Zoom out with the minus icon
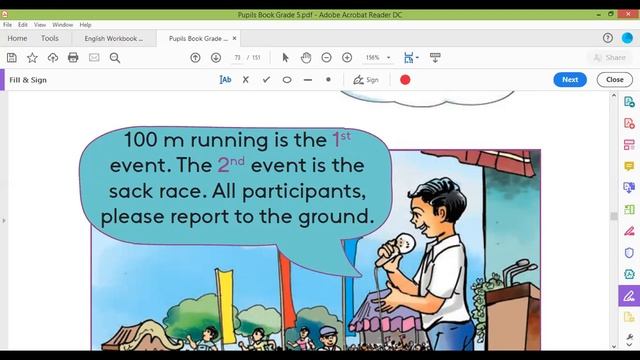The image size is (640, 360). pyautogui.click(x=326, y=58)
